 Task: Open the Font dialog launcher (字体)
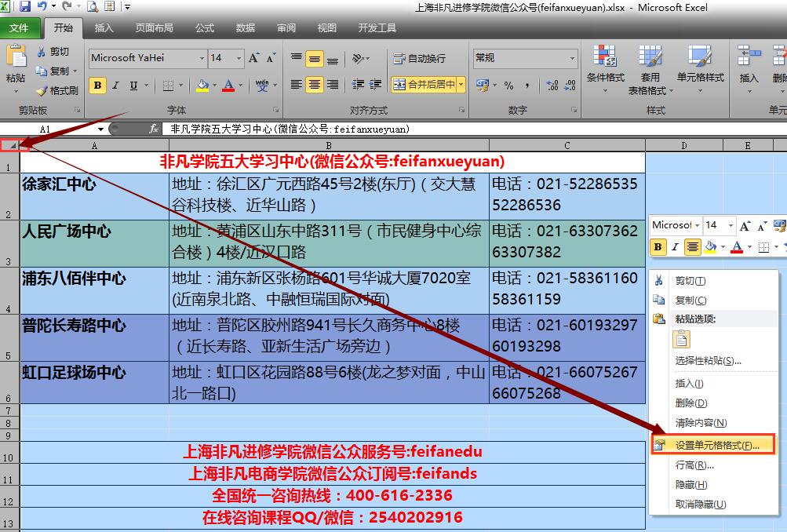(x=276, y=109)
